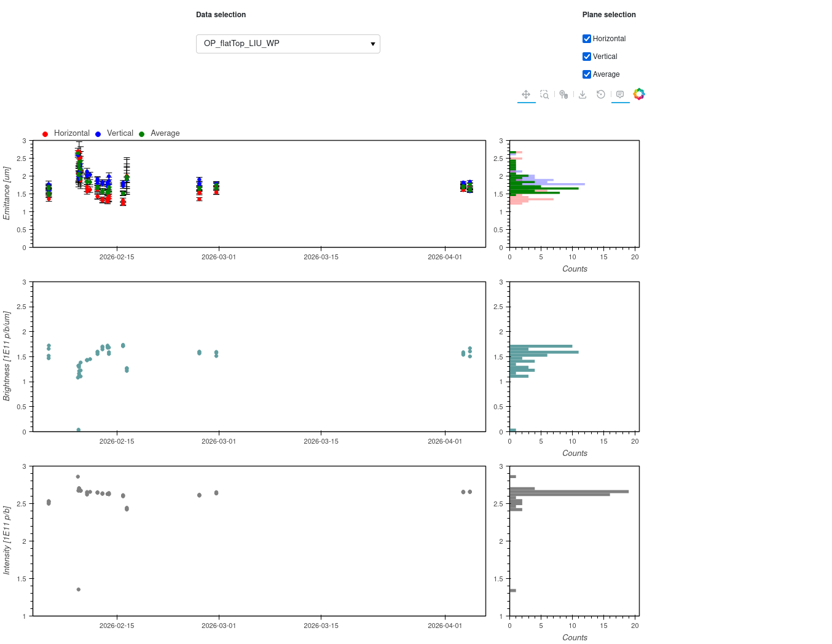This screenshot has width=832, height=644.
Task: Click the intensity outlier point near 1.35
Action: coord(78,589)
